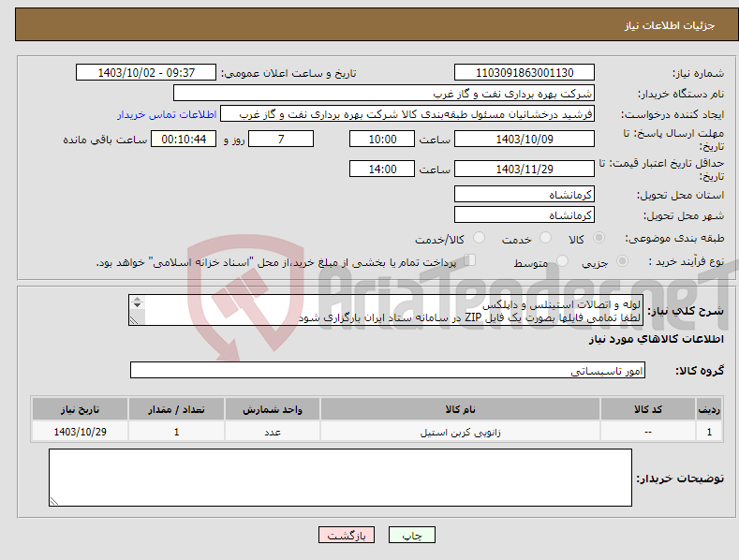Click the تعداد / مقدار column header
The height and width of the screenshot is (560, 739).
(x=176, y=409)
